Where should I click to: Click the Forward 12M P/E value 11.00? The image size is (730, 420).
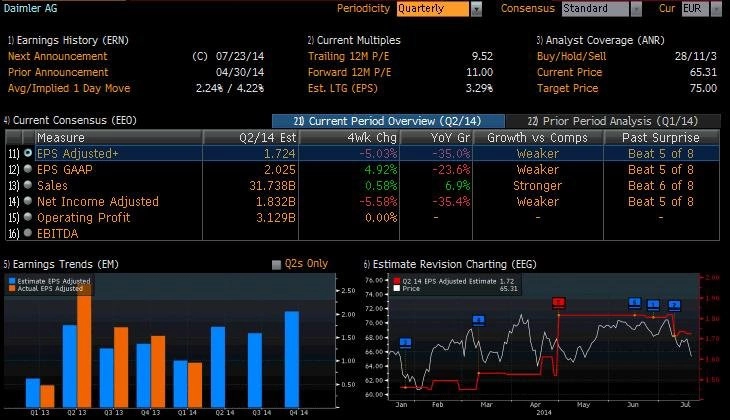(480, 72)
